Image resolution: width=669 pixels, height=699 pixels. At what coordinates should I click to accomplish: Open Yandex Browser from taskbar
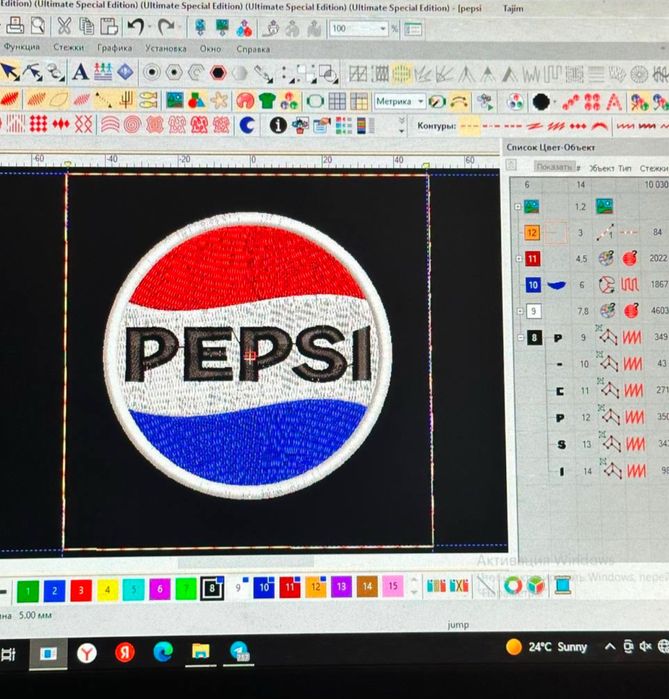click(86, 654)
